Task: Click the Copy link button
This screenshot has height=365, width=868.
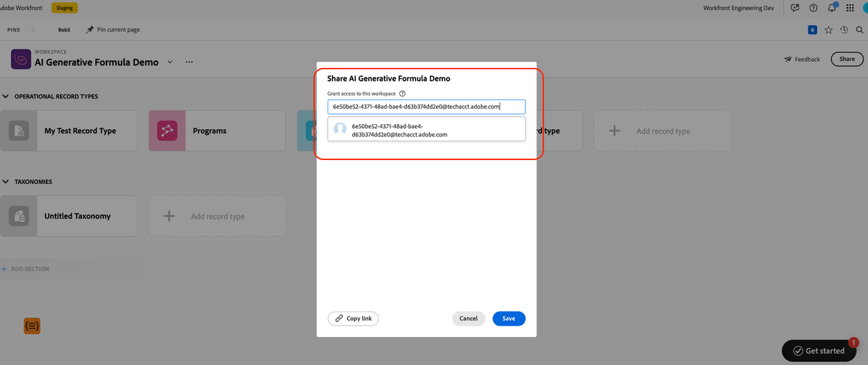Action: point(353,318)
